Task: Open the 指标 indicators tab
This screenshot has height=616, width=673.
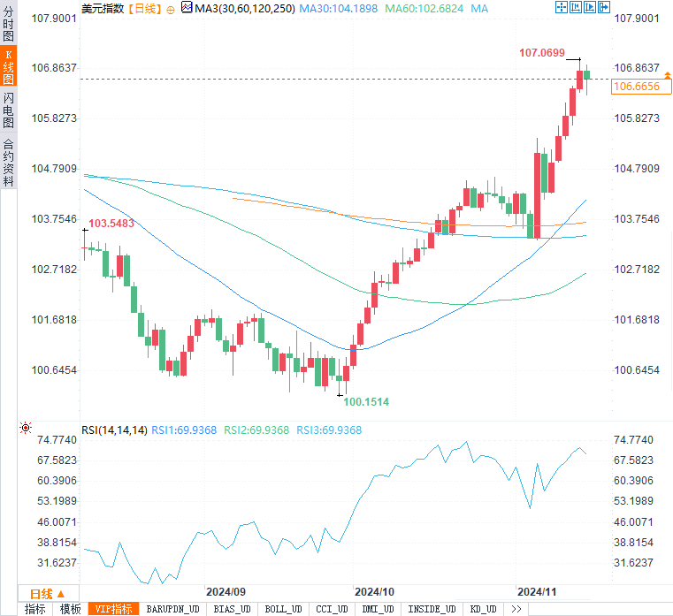Action: tap(34, 609)
